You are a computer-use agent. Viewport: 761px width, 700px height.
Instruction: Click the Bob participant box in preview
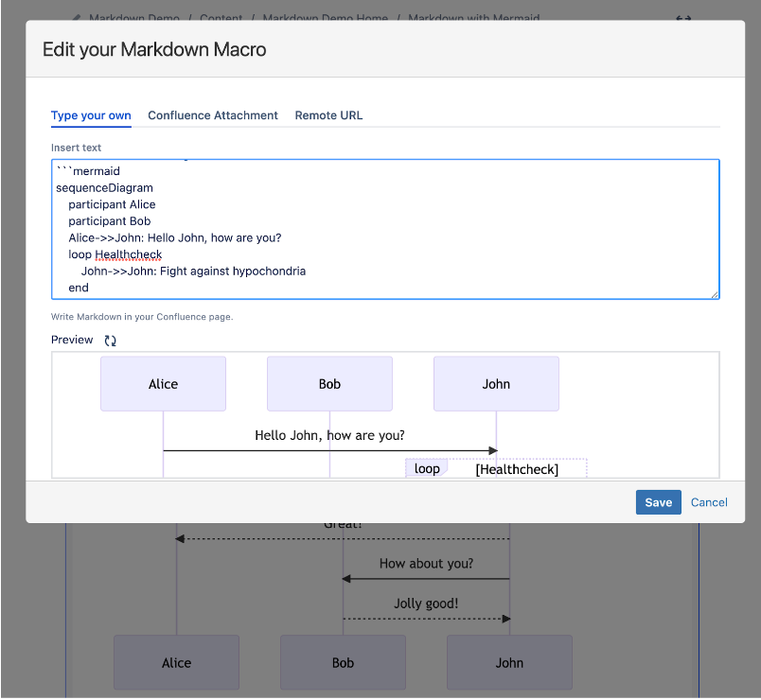coord(329,384)
